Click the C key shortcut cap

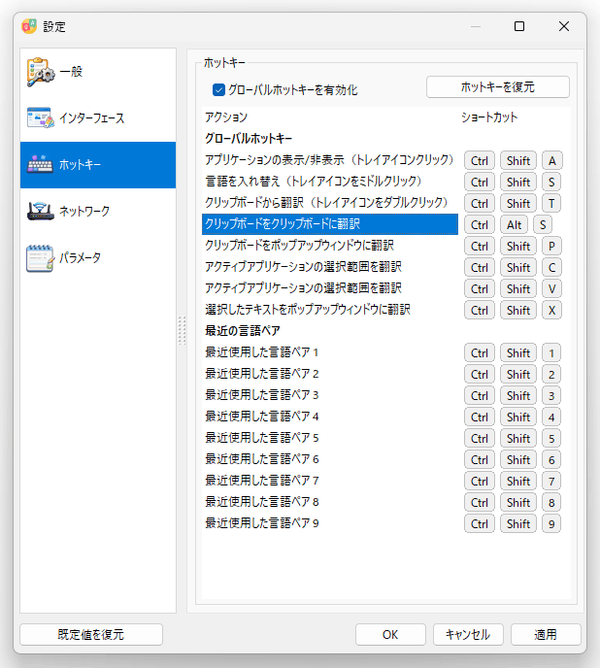click(x=551, y=267)
